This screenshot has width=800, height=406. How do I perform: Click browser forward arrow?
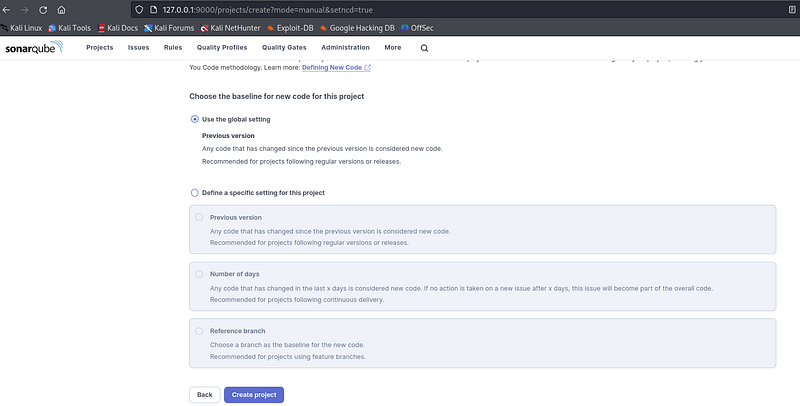(x=24, y=10)
